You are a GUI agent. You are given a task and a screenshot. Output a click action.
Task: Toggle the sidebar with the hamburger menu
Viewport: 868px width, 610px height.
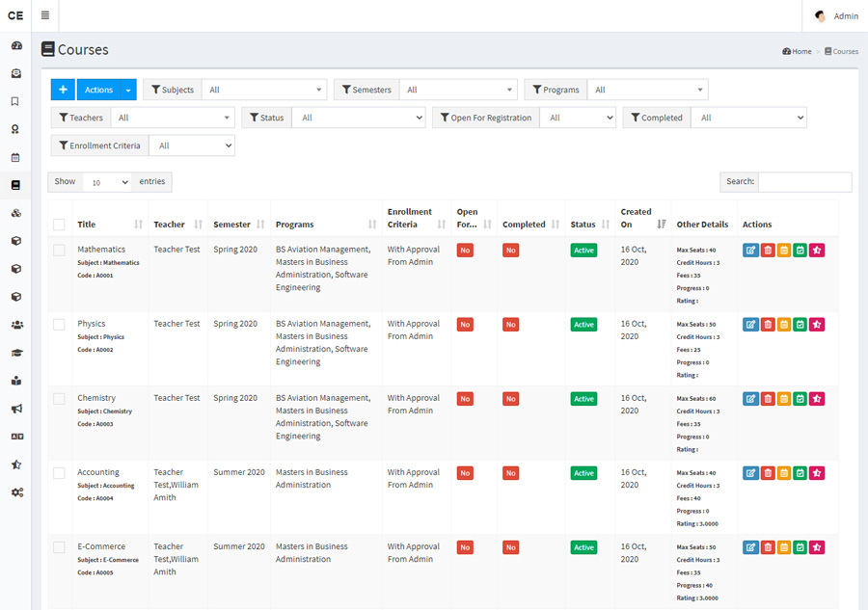pos(44,15)
